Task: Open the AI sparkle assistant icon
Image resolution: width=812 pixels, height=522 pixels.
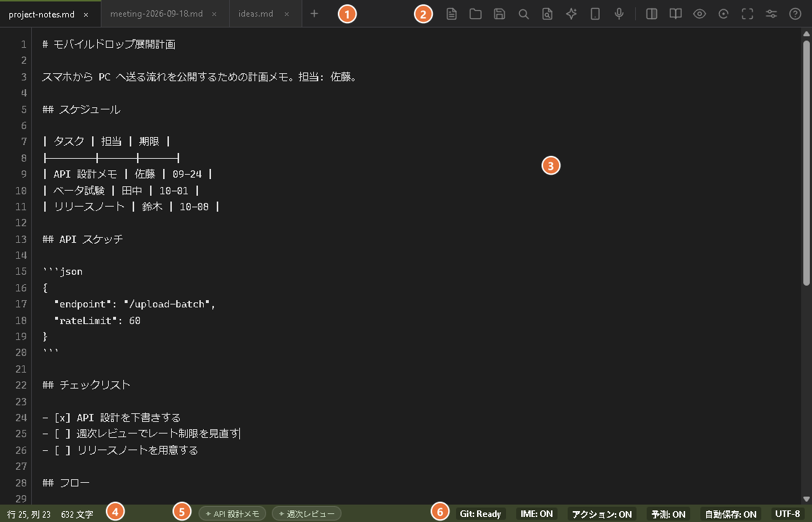Action: click(571, 14)
